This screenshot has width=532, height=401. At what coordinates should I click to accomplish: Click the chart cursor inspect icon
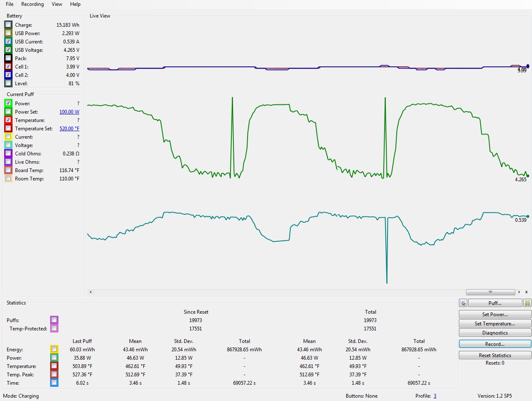point(463,303)
